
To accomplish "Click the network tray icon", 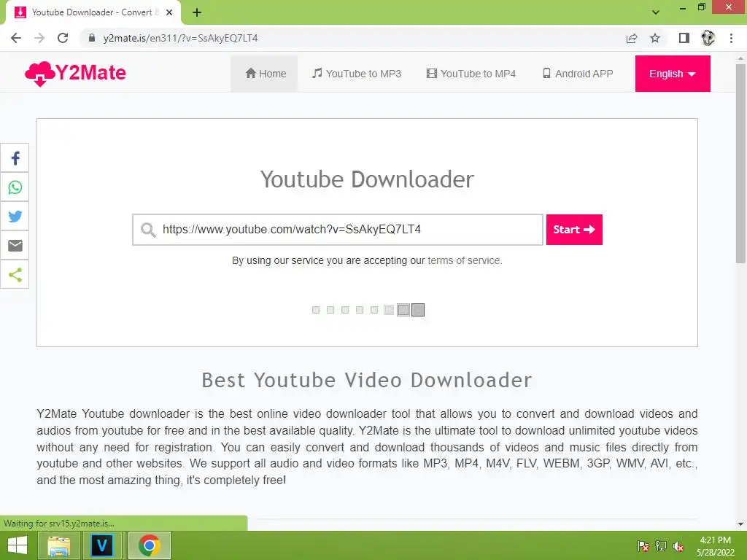I will click(661, 546).
